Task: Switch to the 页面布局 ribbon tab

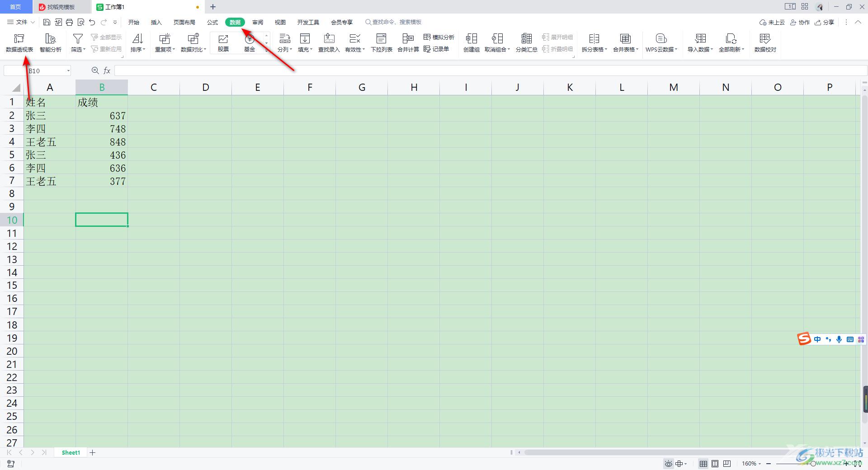Action: 184,22
